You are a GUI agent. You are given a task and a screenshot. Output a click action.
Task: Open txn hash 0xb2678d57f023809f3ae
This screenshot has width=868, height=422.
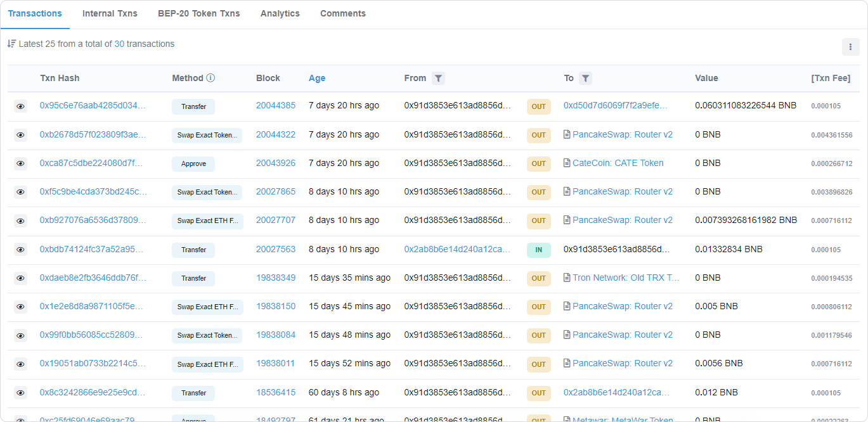pos(93,134)
